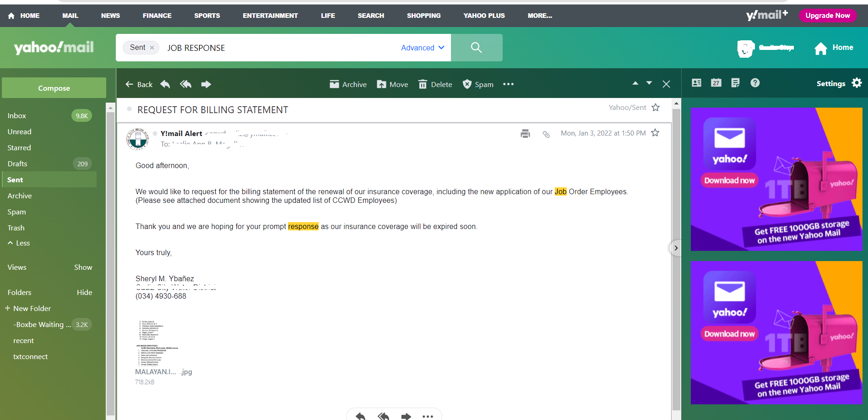The height and width of the screenshot is (420, 868).
Task: Click the bottom quick Forward icon
Action: [406, 416]
